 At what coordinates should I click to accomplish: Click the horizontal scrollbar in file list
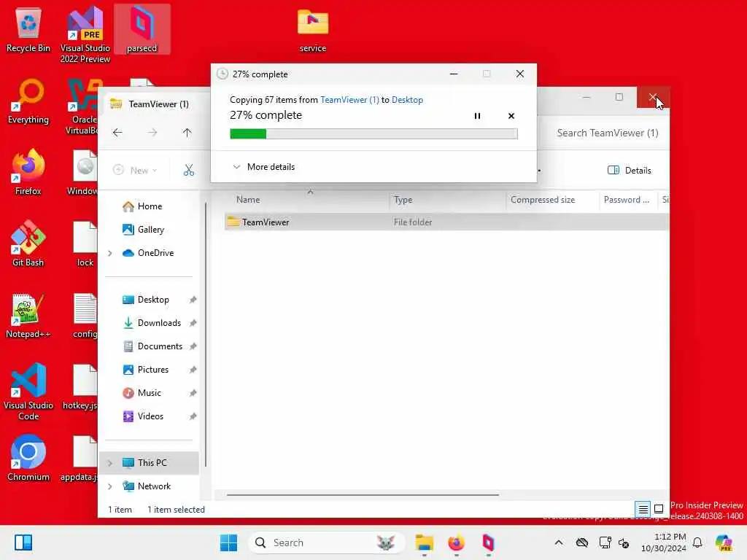(x=363, y=495)
